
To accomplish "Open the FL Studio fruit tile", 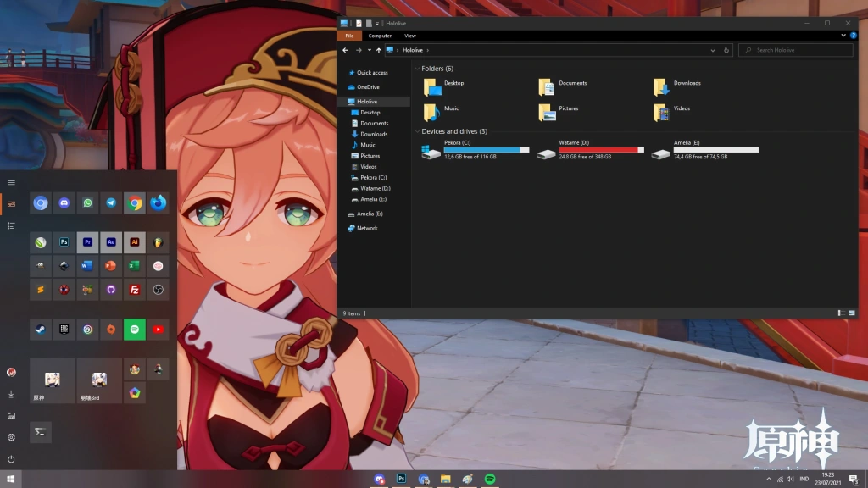I will [x=159, y=242].
